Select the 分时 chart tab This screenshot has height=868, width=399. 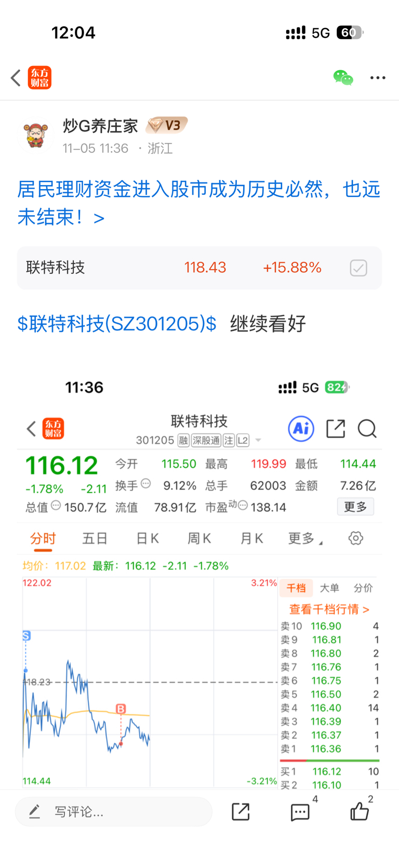[43, 538]
